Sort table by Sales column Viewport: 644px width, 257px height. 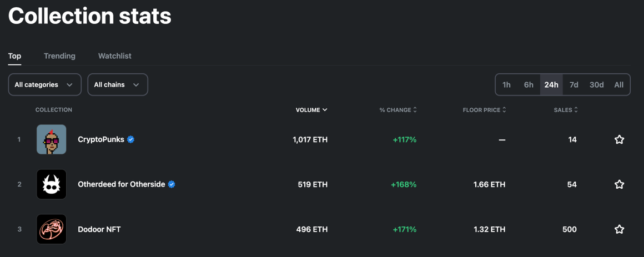[x=566, y=110]
